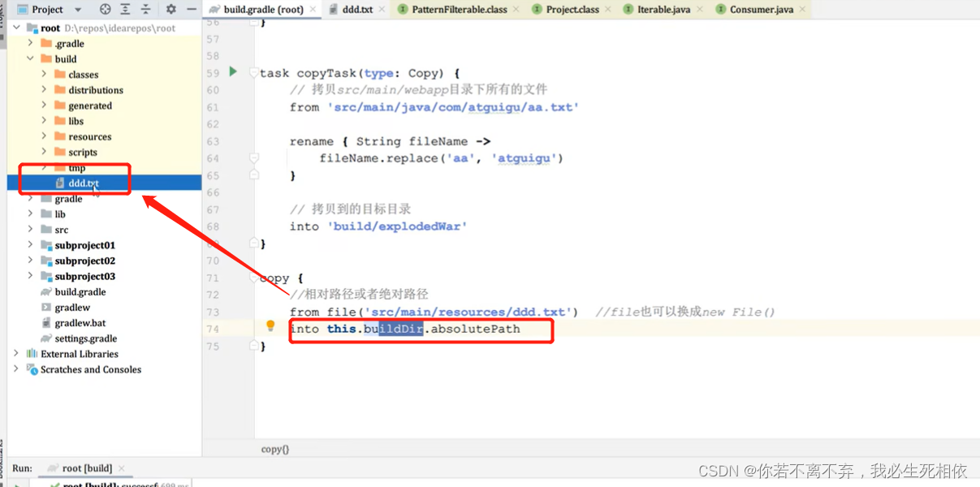This screenshot has width=980, height=487.
Task: Click the fold marker on line 69
Action: (x=254, y=243)
